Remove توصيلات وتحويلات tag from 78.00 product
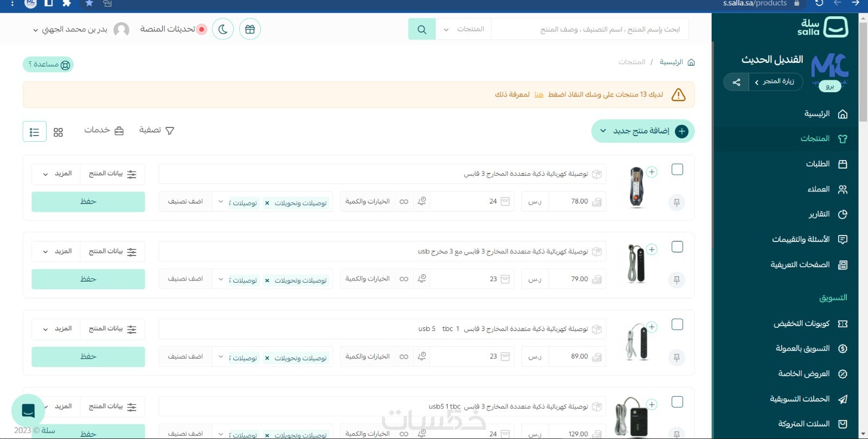 point(267,203)
